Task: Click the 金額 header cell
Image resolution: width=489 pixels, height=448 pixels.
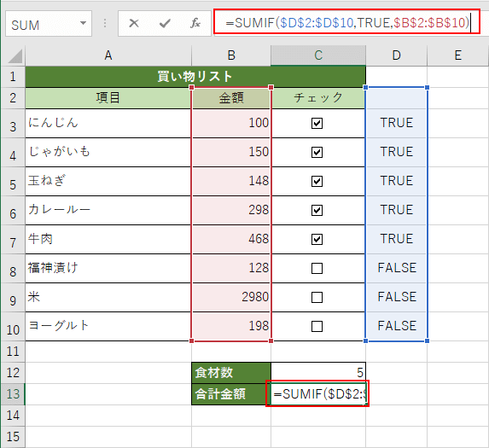Action: tap(231, 98)
